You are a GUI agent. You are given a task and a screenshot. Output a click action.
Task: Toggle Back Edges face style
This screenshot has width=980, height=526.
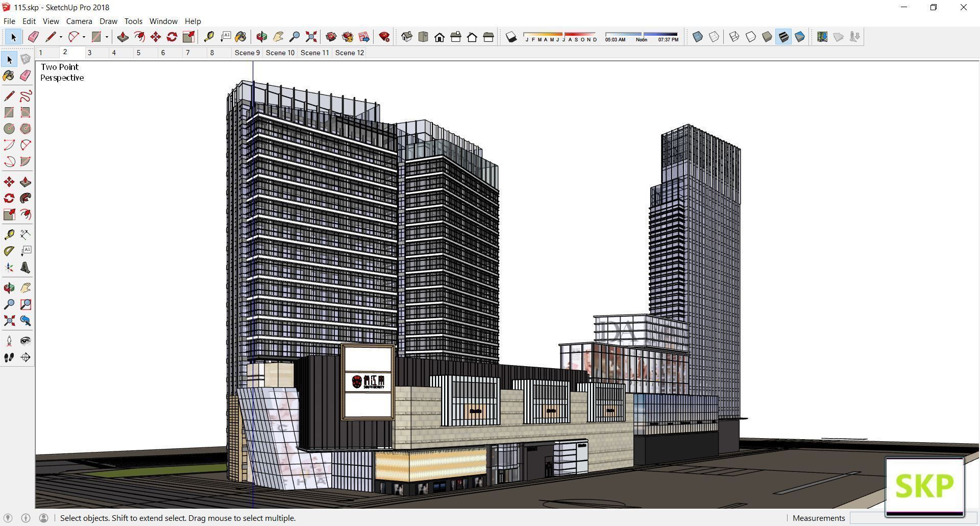(714, 37)
